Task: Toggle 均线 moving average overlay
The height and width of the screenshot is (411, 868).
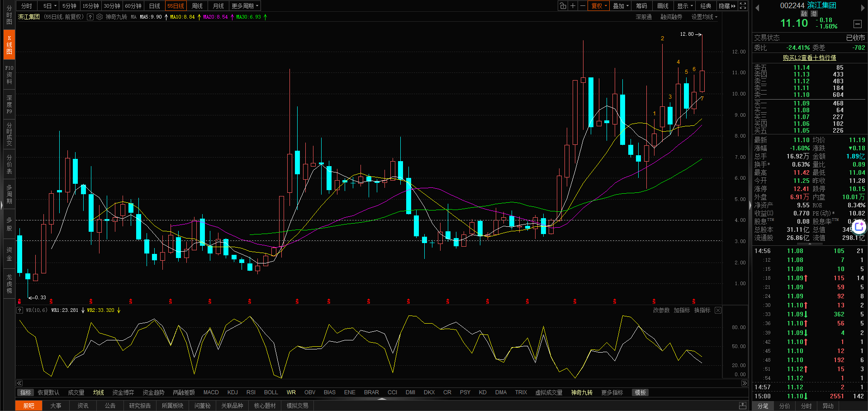Action: 98,392
